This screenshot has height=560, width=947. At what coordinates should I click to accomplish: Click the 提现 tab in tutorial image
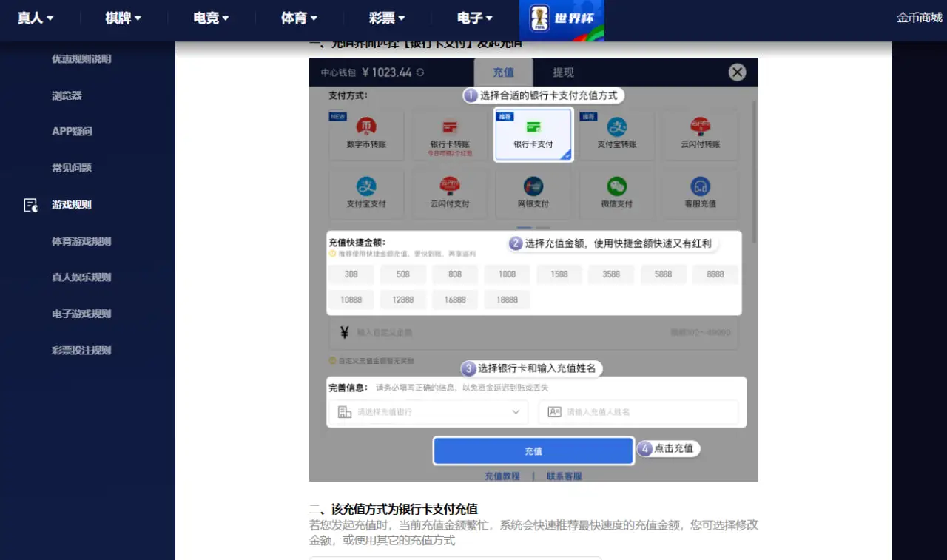pos(563,72)
